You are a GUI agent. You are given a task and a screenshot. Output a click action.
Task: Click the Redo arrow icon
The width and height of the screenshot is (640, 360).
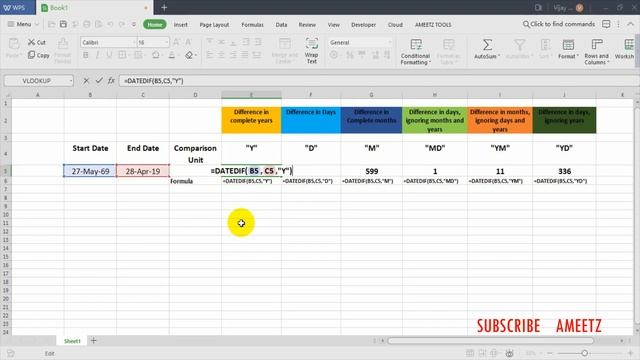(x=122, y=24)
